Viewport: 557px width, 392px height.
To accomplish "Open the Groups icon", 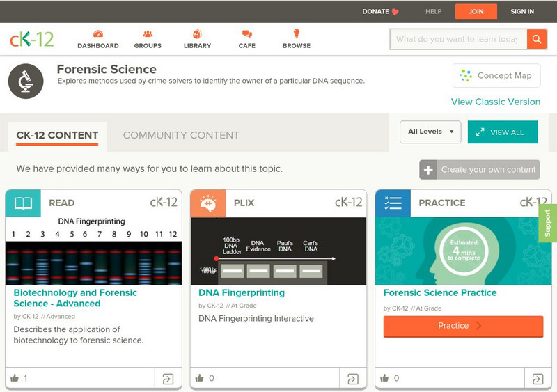I will (148, 34).
